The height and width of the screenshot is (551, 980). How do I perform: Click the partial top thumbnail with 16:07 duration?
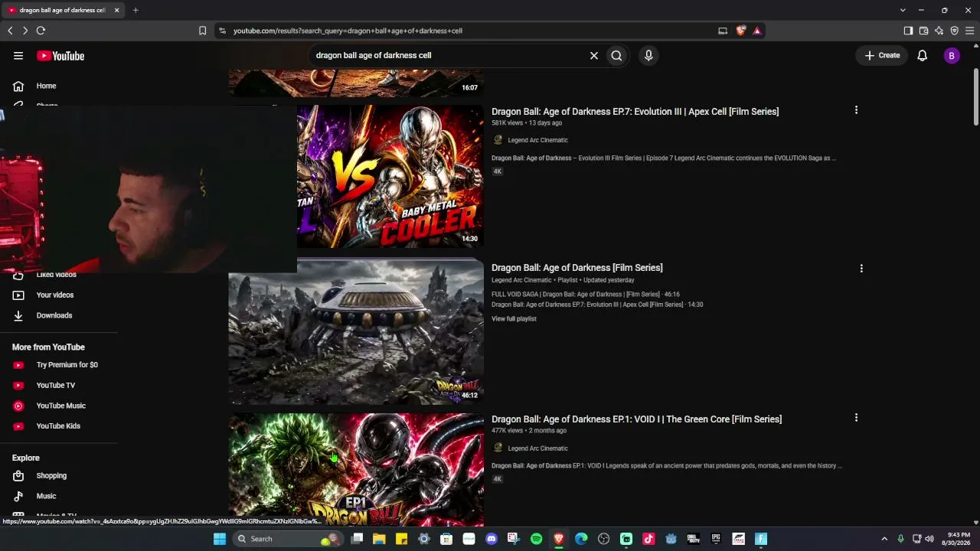click(356, 83)
